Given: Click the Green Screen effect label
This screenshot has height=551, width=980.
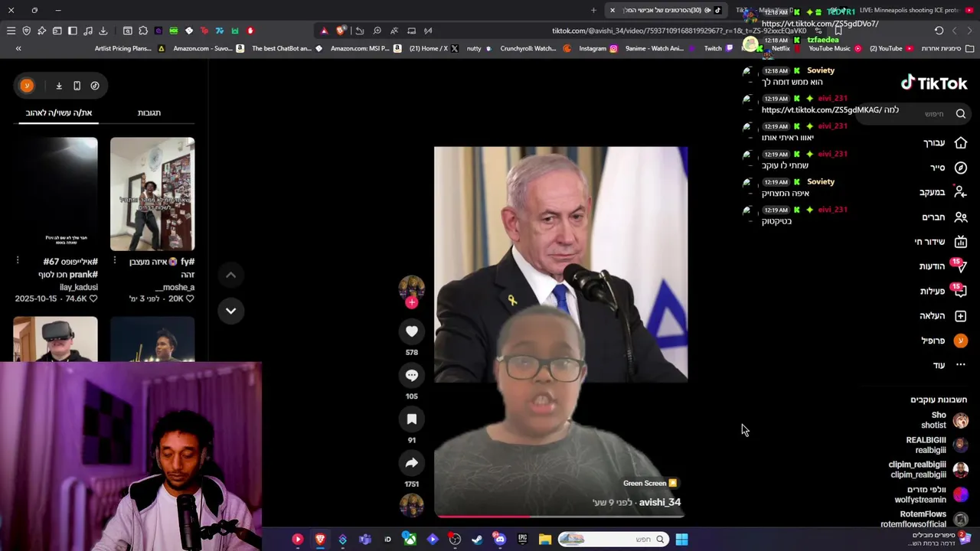Looking at the screenshot, I should (650, 483).
